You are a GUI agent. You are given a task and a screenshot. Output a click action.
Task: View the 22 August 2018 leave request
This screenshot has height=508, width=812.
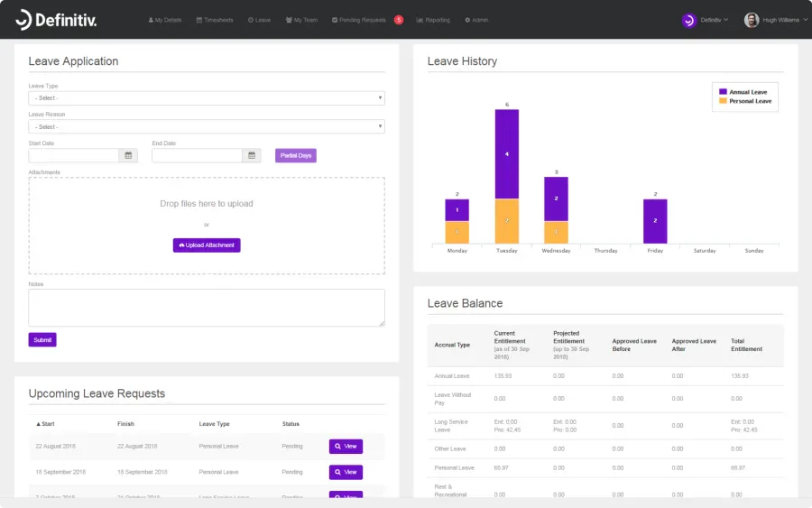click(346, 447)
